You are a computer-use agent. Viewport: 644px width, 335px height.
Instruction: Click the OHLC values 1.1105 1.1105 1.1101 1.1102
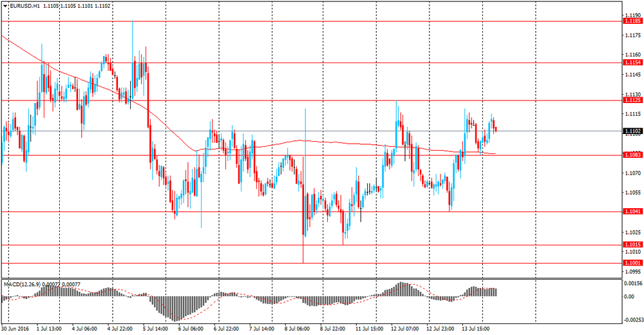pyautogui.click(x=77, y=6)
